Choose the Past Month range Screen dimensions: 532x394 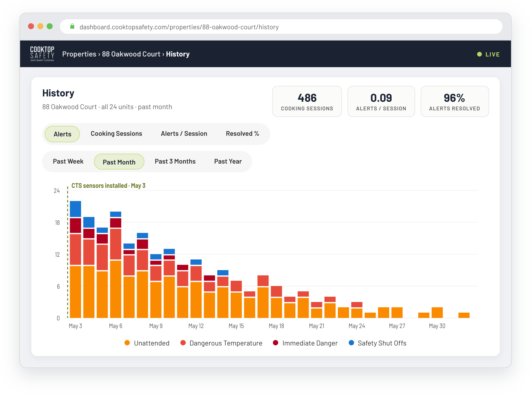click(119, 162)
